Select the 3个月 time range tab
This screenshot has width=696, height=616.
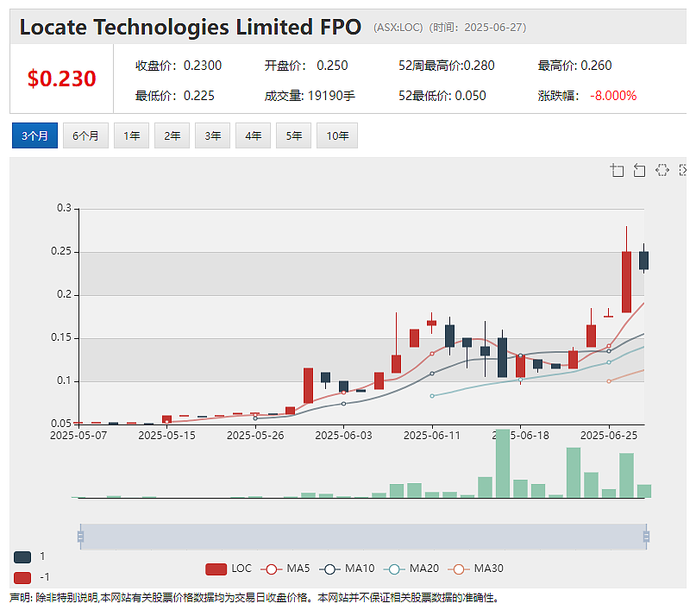tap(34, 135)
